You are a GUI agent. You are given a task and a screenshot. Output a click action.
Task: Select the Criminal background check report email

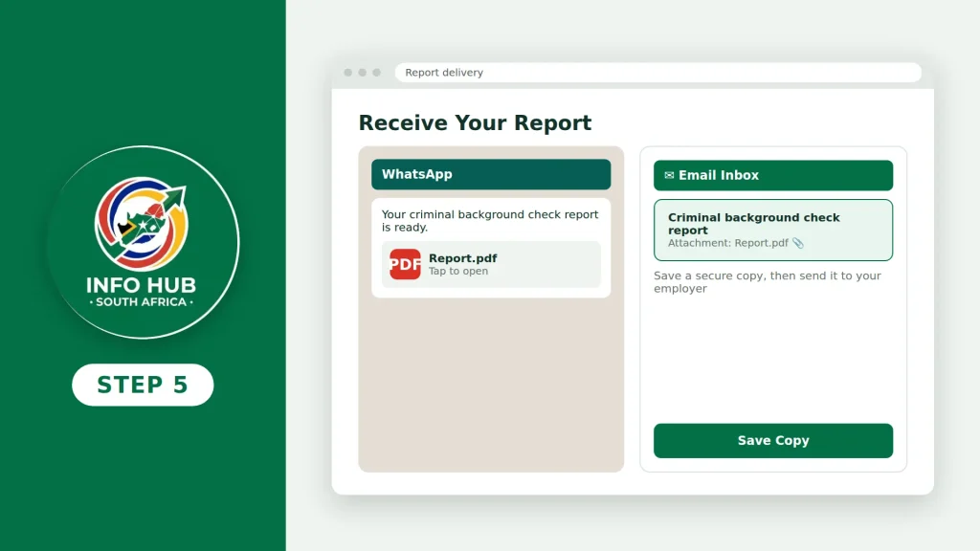coord(773,230)
